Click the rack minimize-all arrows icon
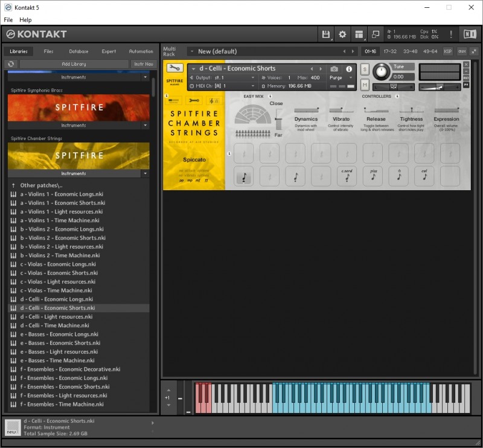 pyautogui.click(x=474, y=51)
